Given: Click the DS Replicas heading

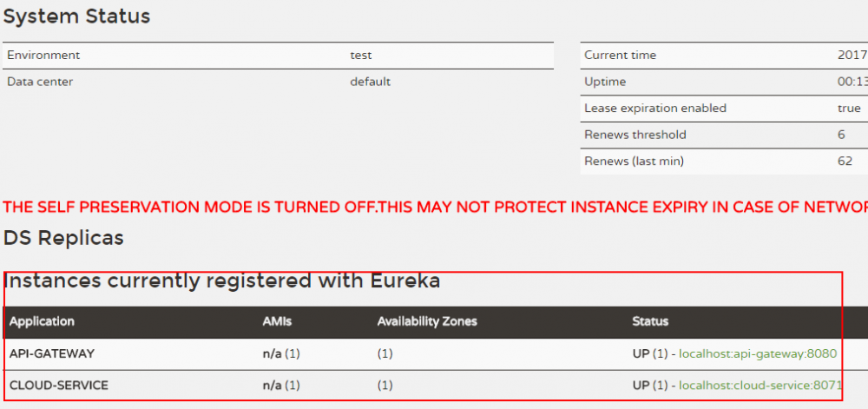Looking at the screenshot, I should click(x=63, y=237).
